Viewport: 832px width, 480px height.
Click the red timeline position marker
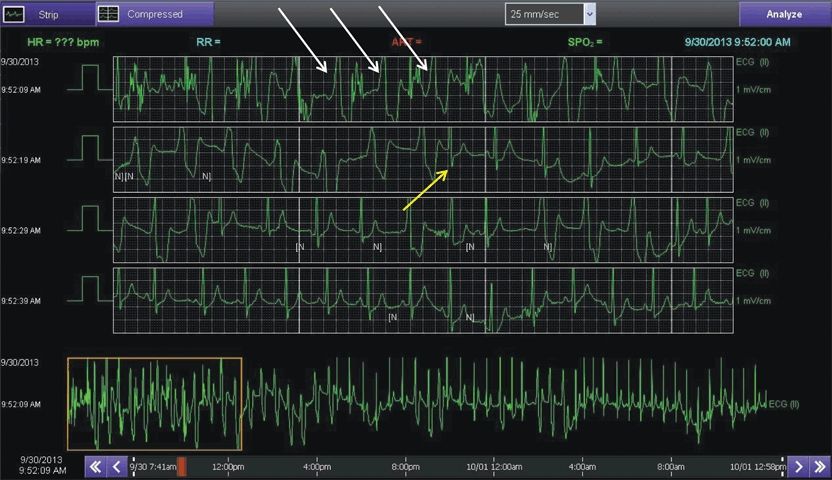point(181,466)
